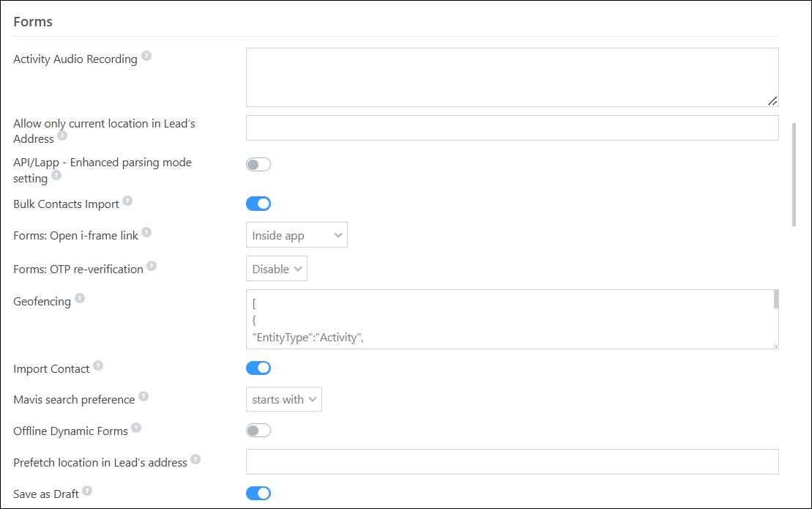
Task: Focus Prefetch location in Lead's address field
Action: click(512, 462)
